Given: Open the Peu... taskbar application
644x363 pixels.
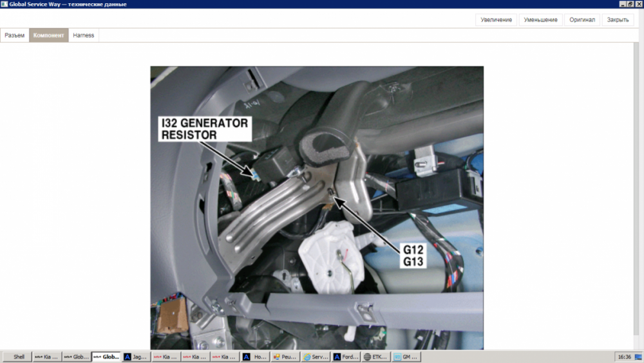Looking at the screenshot, I should click(285, 357).
